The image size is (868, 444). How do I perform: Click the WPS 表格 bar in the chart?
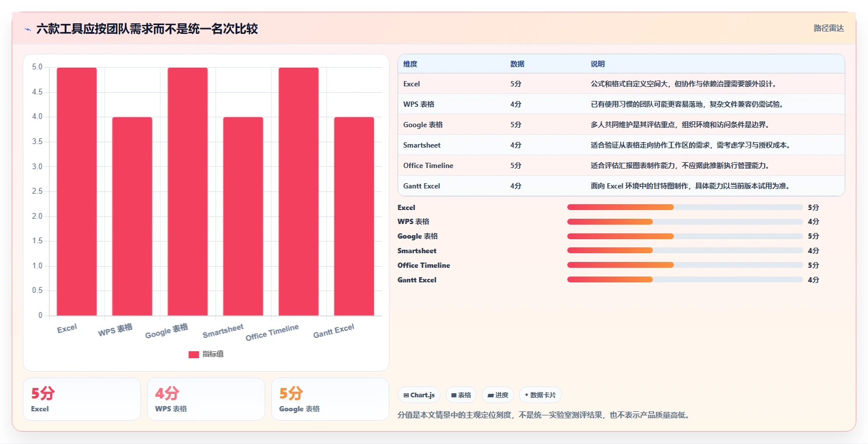(132, 216)
